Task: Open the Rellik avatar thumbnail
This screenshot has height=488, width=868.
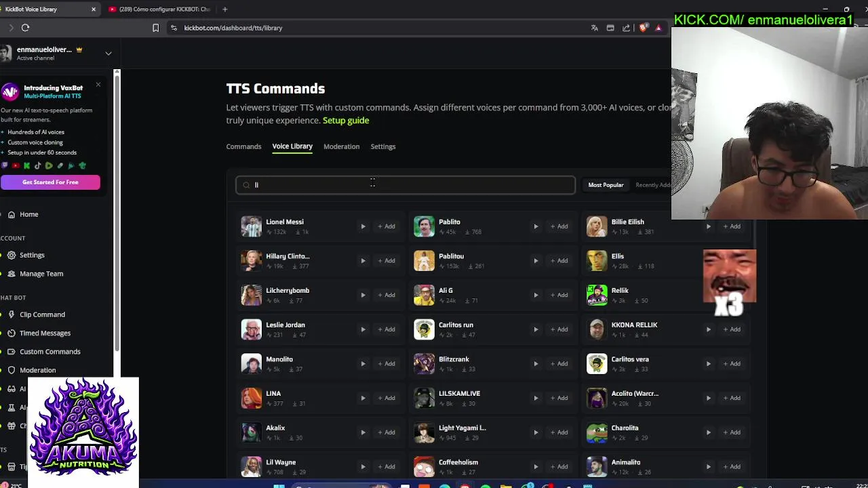Action: [597, 295]
